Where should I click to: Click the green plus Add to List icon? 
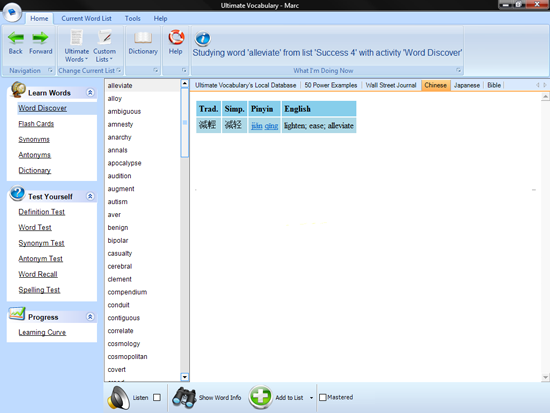[x=260, y=397]
